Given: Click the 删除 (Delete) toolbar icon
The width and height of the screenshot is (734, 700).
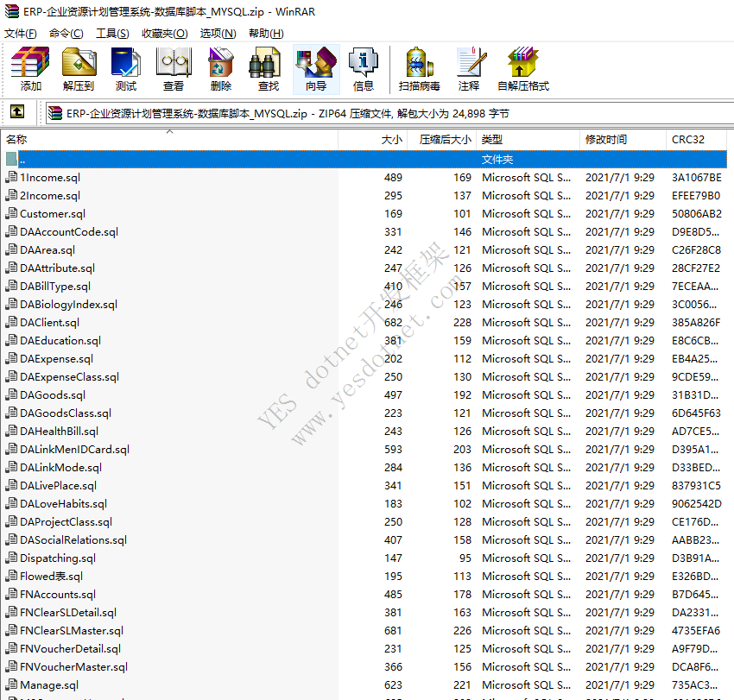Looking at the screenshot, I should (221, 63).
